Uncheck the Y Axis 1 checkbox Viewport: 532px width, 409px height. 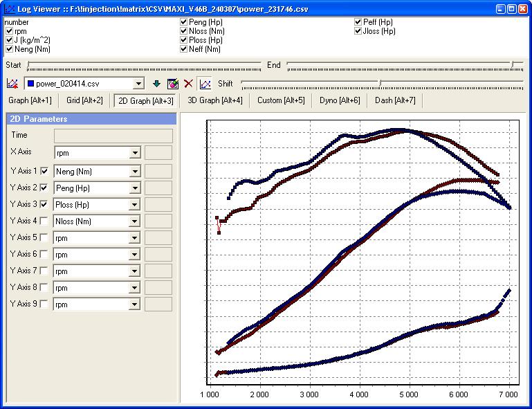tap(45, 171)
